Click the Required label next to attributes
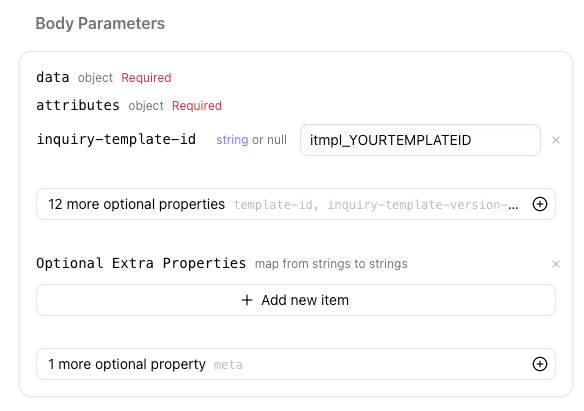Screen dimensions: 584x411 point(197,106)
